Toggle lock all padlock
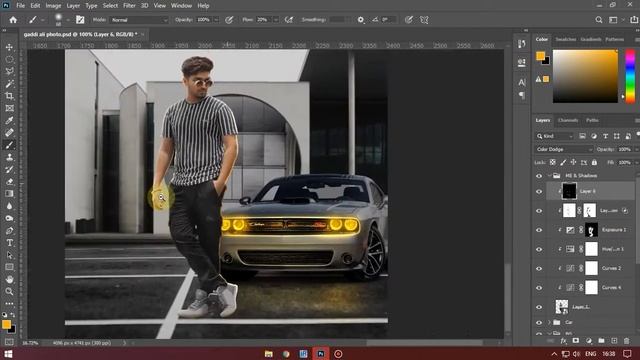 [594, 162]
